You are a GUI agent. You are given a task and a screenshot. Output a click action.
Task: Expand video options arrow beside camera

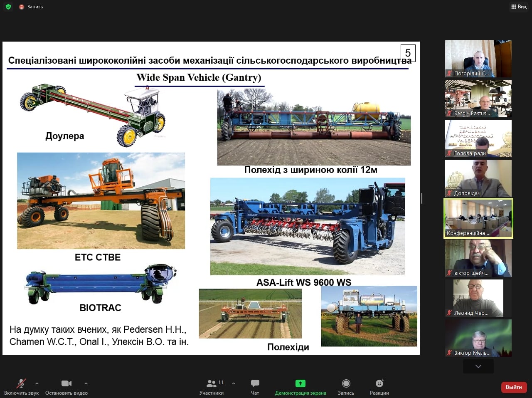86,383
